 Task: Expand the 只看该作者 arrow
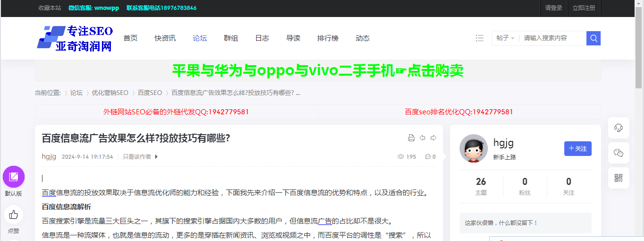coord(157,157)
